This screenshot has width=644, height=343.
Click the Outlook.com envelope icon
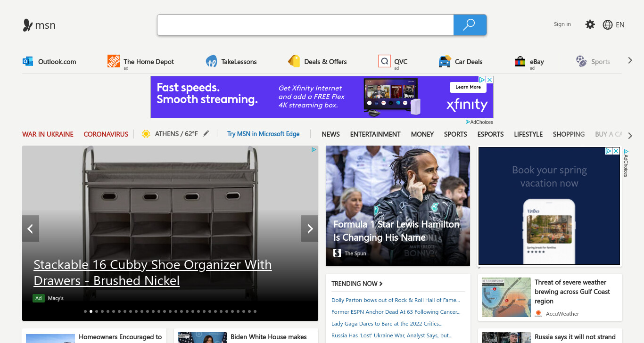click(28, 61)
